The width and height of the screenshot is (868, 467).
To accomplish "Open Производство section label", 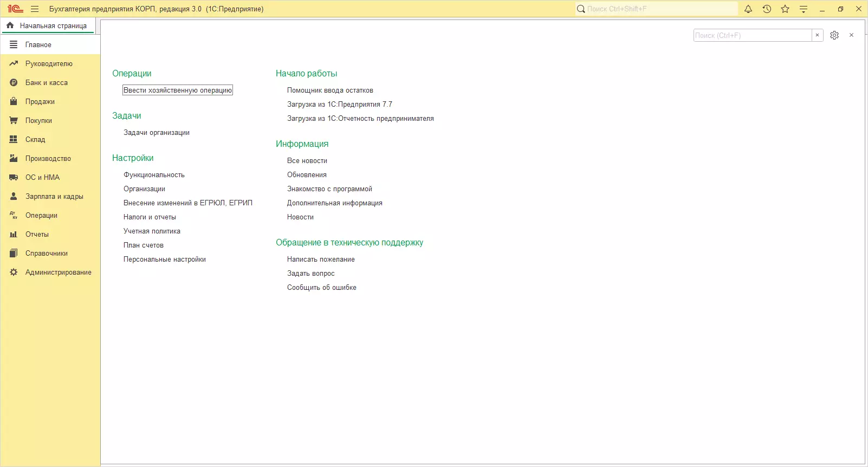I will point(48,158).
